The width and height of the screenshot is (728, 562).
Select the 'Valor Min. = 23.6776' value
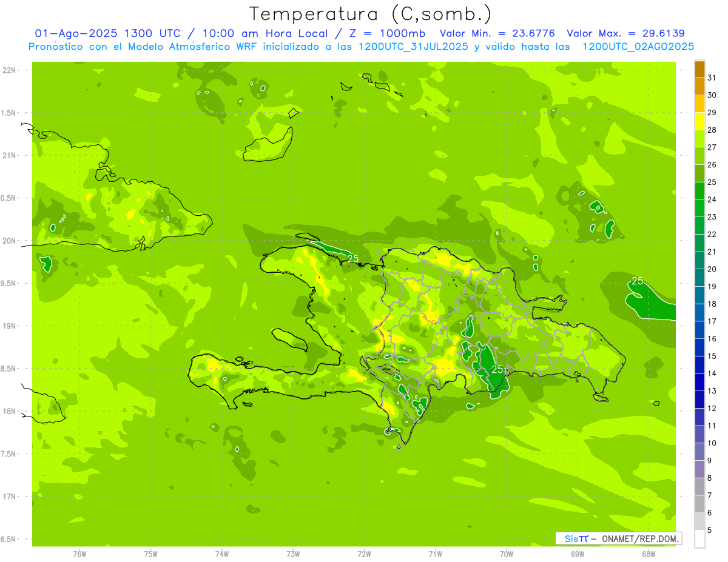tap(497, 33)
